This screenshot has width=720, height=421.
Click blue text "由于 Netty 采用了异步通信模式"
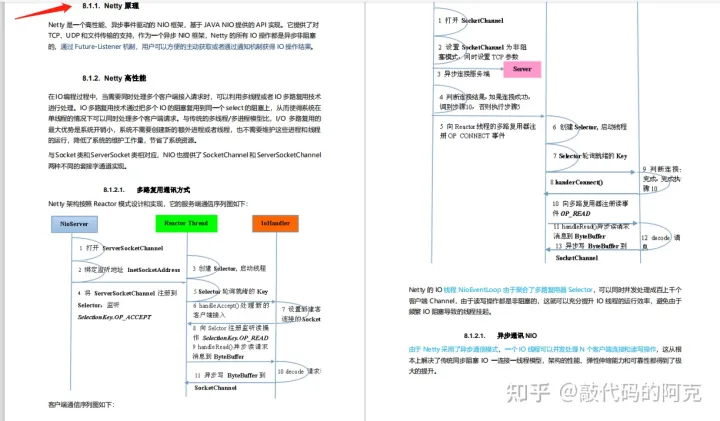pos(453,349)
